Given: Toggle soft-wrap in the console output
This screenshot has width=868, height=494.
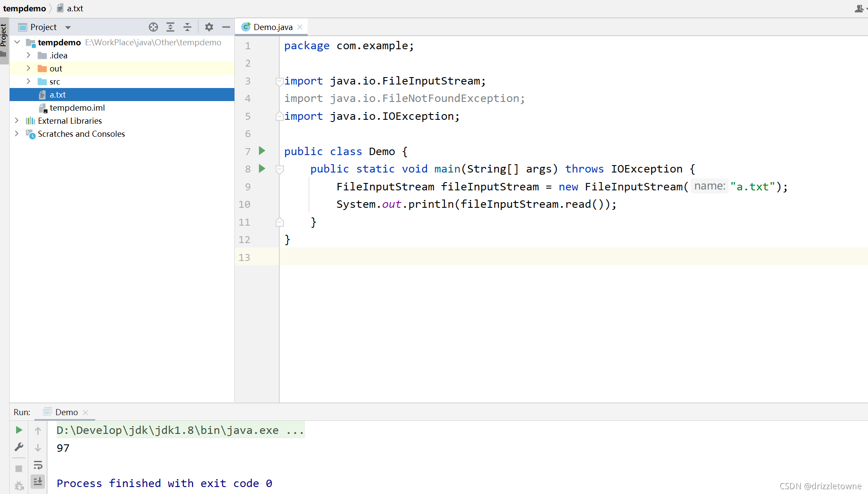Looking at the screenshot, I should point(38,465).
